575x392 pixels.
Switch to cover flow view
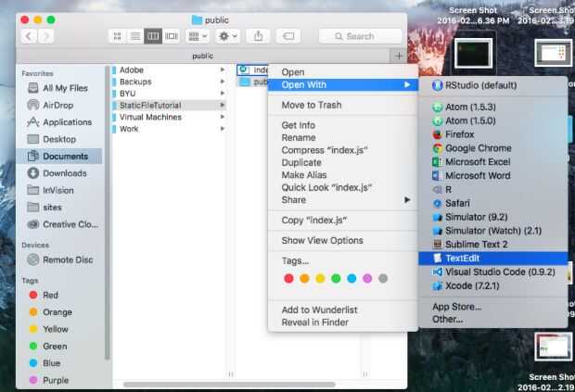[171, 36]
